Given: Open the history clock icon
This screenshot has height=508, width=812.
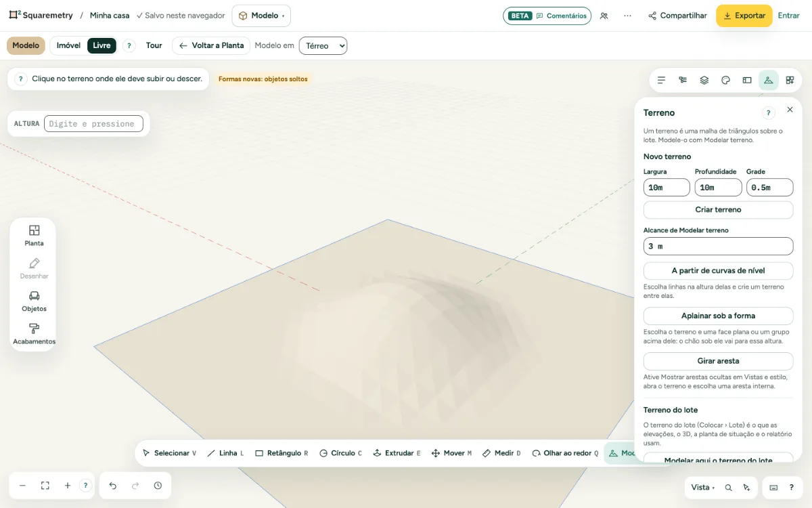Looking at the screenshot, I should [158, 486].
